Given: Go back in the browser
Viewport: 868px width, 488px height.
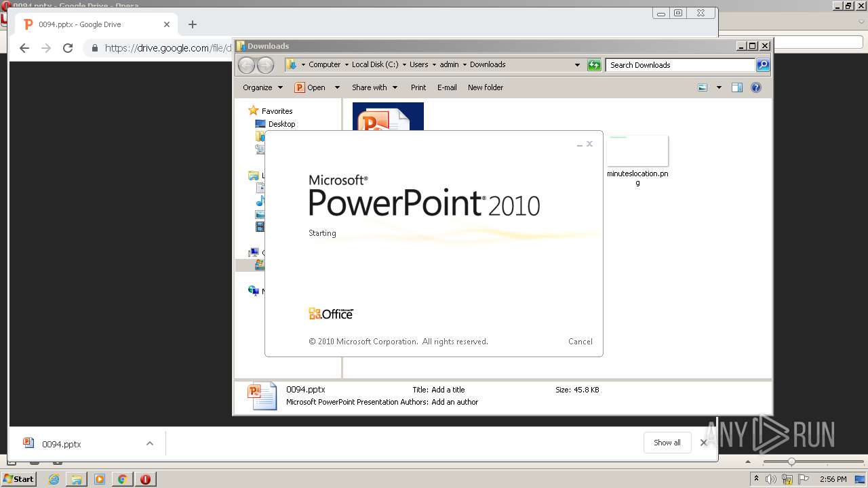Looking at the screenshot, I should pyautogui.click(x=24, y=48).
